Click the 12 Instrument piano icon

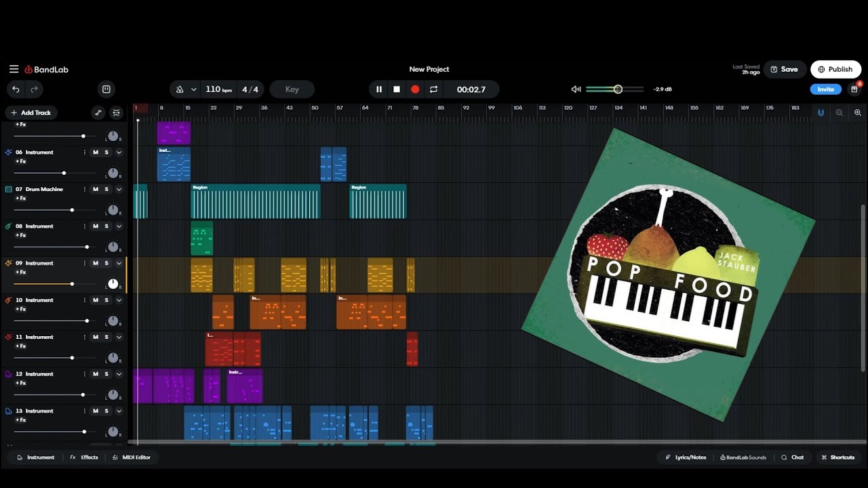[x=9, y=374]
